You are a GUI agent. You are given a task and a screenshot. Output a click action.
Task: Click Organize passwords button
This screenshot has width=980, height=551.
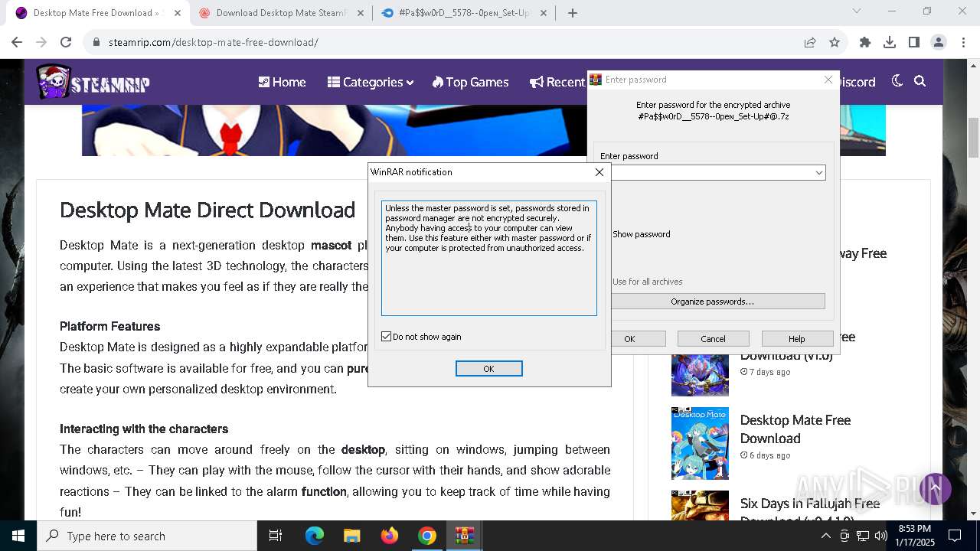[712, 302]
